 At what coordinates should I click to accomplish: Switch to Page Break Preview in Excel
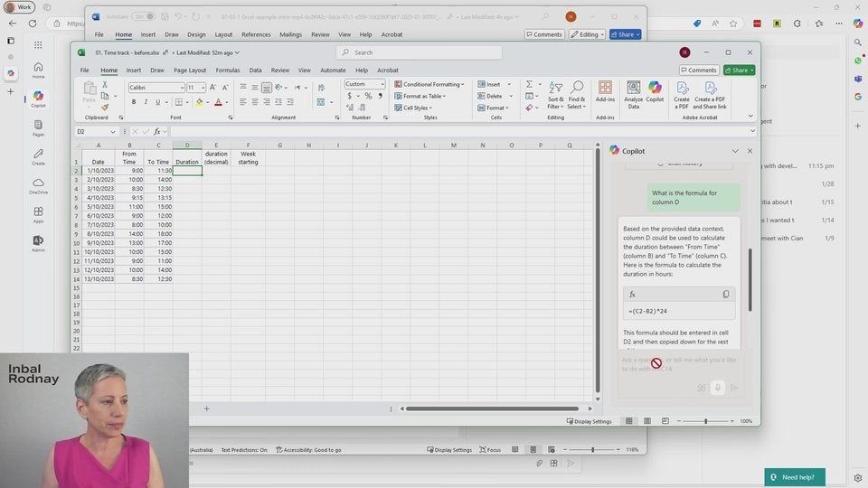click(665, 421)
